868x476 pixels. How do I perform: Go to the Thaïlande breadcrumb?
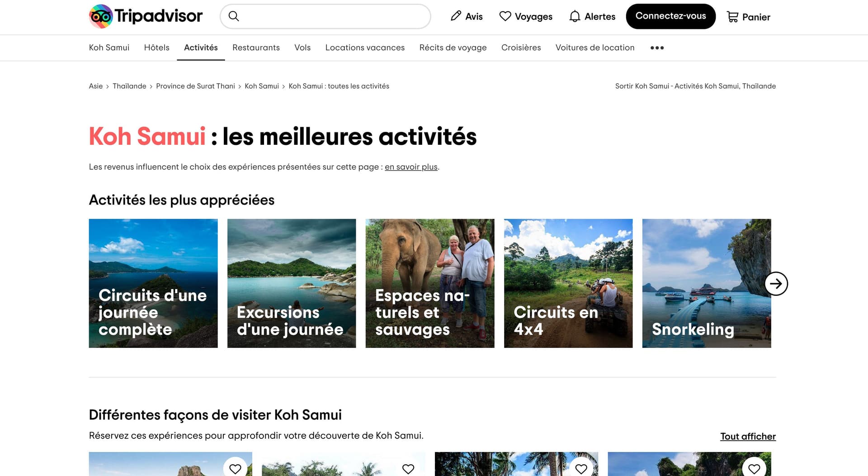pyautogui.click(x=129, y=86)
